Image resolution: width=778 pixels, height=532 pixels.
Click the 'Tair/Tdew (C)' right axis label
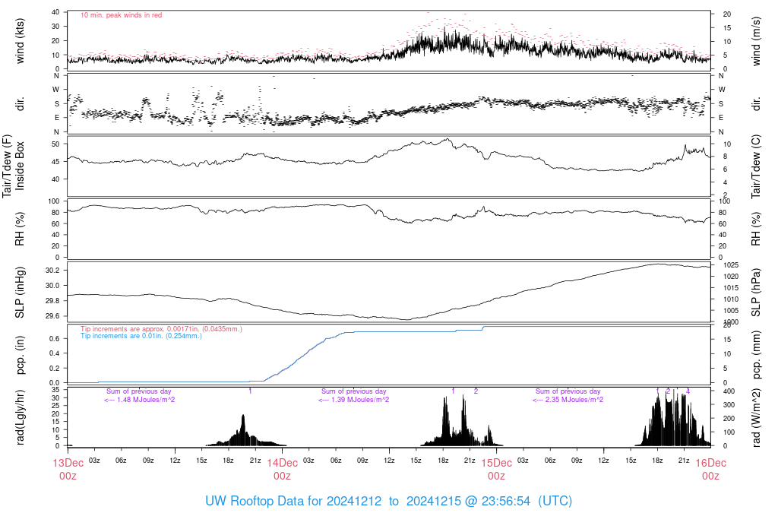[756, 166]
